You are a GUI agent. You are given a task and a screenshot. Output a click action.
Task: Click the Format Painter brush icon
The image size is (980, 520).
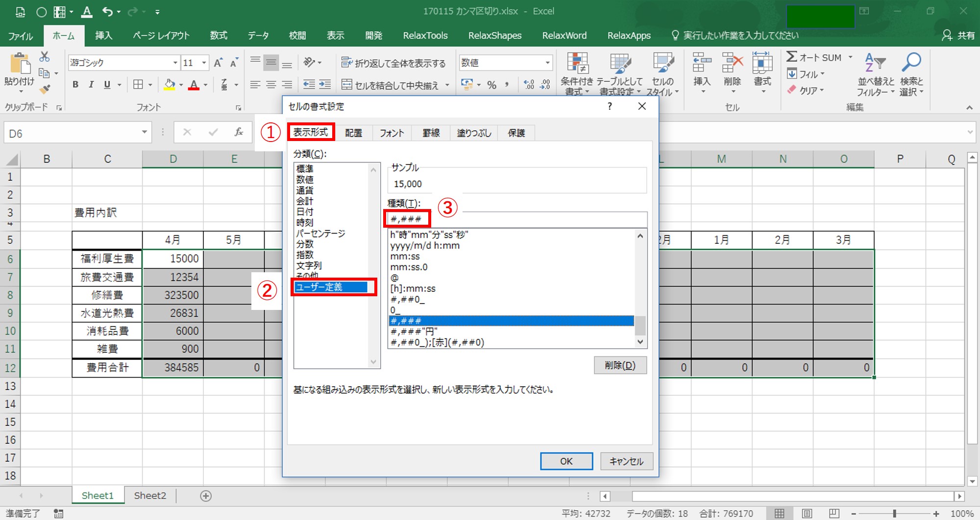coord(45,90)
